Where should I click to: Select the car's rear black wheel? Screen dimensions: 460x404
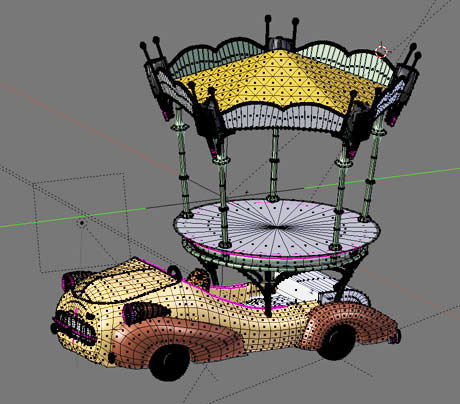[337, 343]
